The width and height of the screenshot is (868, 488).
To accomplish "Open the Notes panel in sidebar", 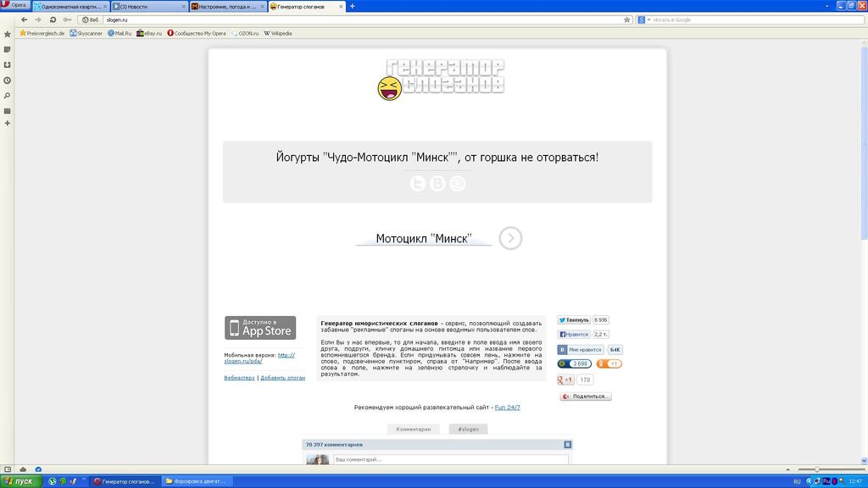I will (7, 50).
